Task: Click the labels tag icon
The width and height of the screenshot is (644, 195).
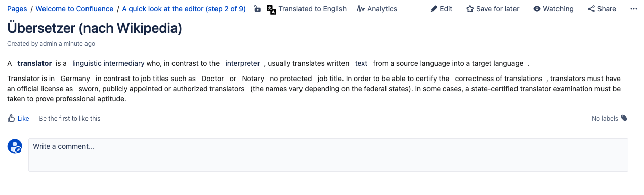Action: pos(624,118)
